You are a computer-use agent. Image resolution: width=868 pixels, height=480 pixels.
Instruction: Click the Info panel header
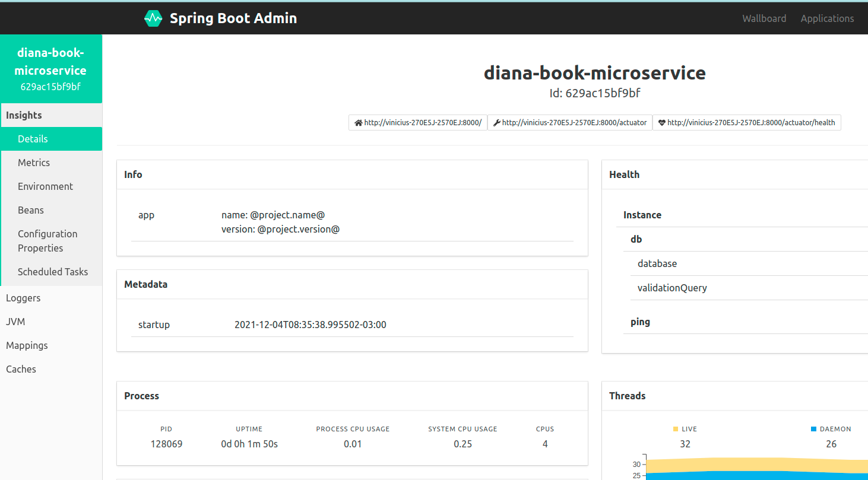pos(352,174)
